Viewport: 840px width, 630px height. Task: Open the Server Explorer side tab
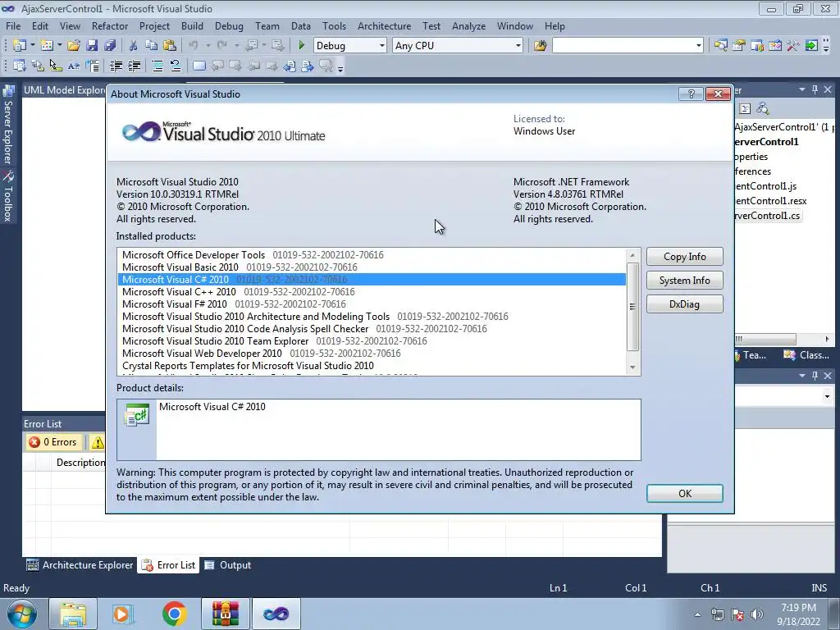tap(8, 126)
